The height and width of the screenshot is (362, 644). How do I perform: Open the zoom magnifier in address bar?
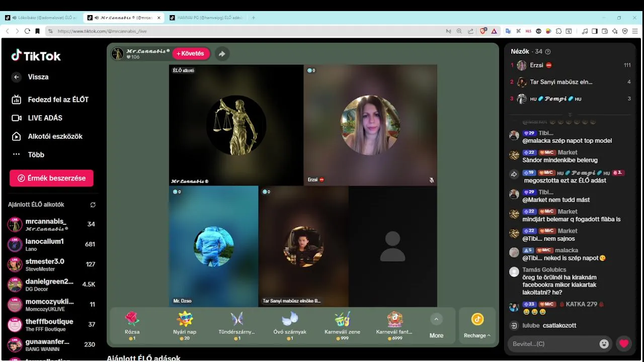click(x=459, y=31)
